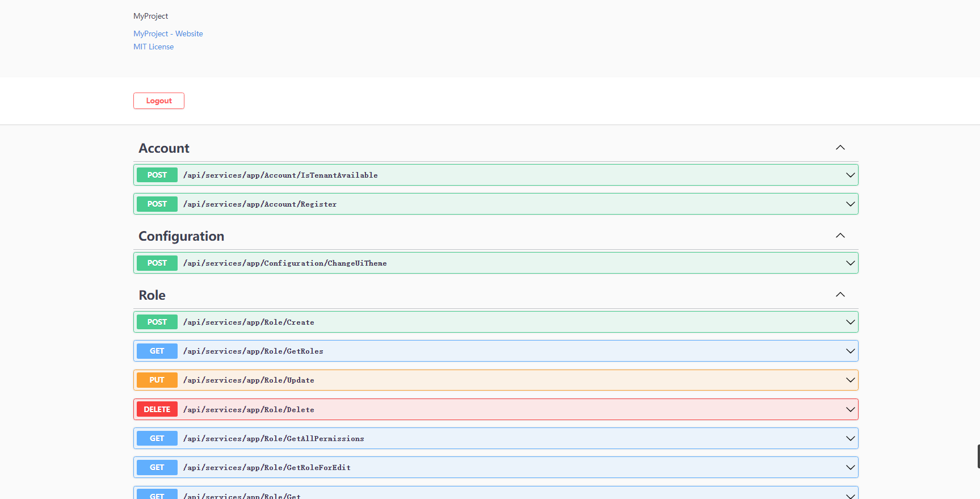This screenshot has width=980, height=499.
Task: Expand the GetRoleForEdit endpoint with its arrow
Action: (850, 467)
